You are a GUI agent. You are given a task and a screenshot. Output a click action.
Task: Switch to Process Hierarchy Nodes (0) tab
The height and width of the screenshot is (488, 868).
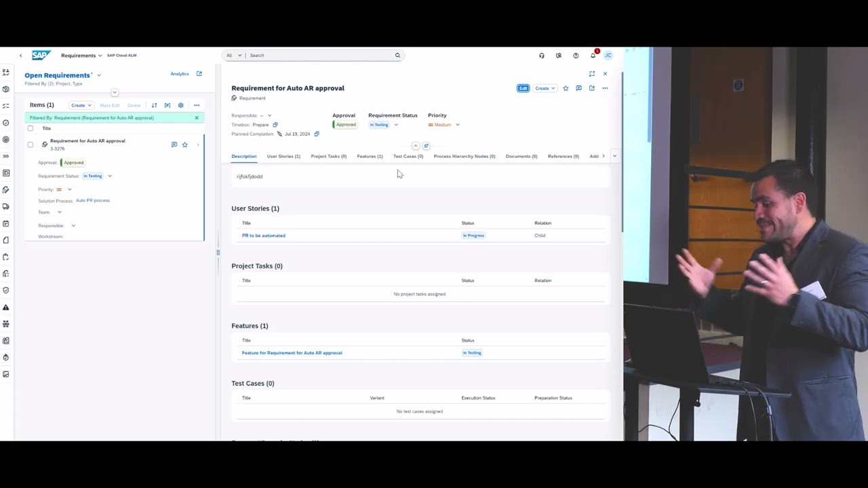point(464,157)
